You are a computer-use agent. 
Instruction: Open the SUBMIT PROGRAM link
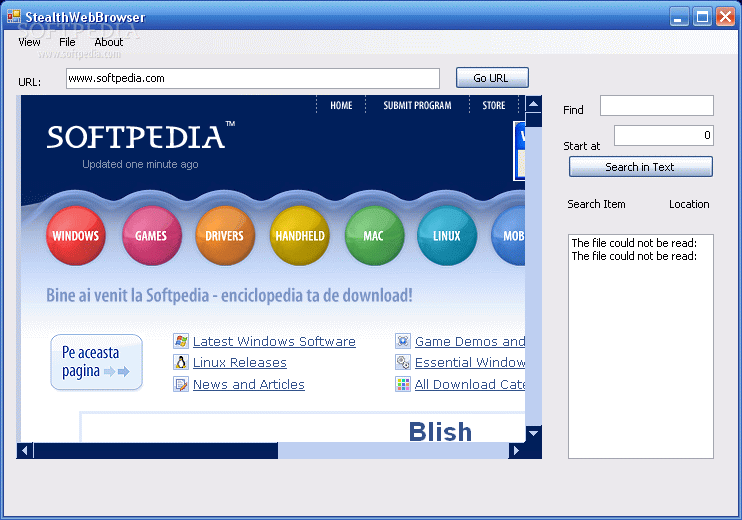[417, 106]
